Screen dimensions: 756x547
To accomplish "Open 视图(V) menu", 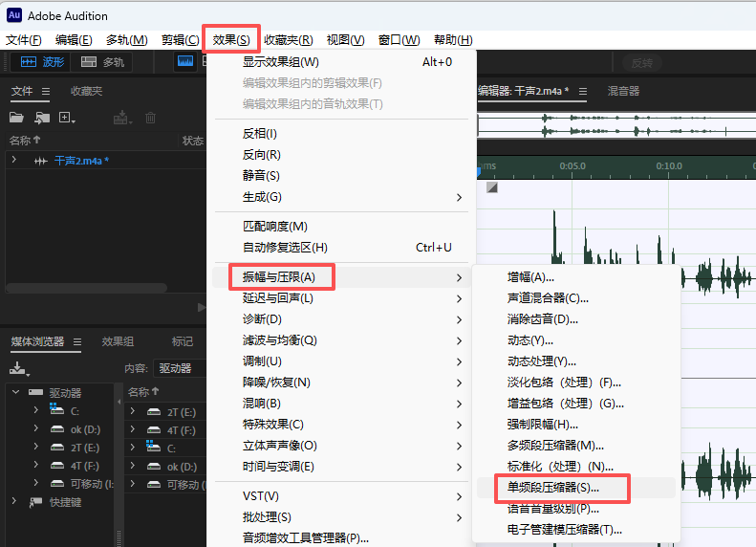I will [345, 40].
